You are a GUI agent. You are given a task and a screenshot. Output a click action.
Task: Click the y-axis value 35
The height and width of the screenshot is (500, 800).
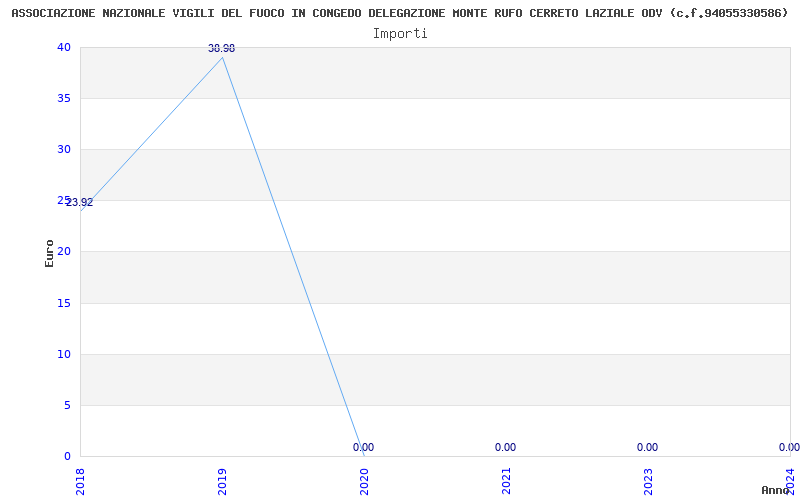(x=64, y=98)
